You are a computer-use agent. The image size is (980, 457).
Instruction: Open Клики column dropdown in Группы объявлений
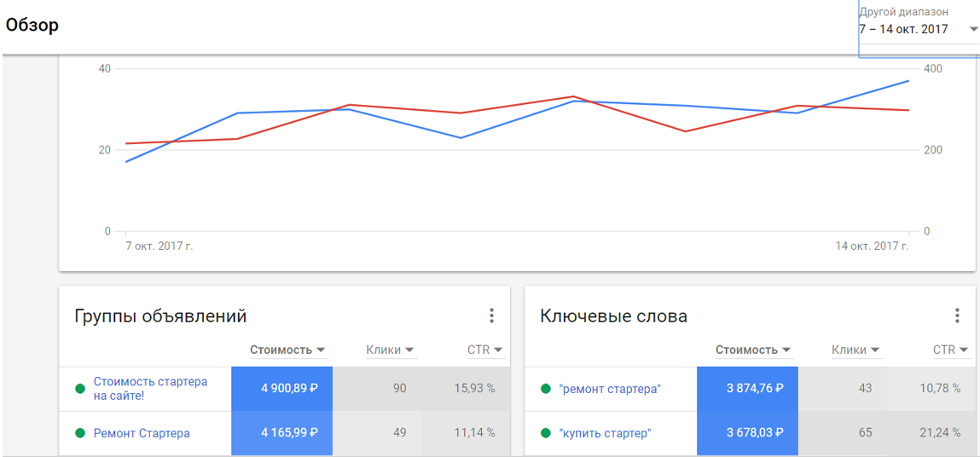(x=409, y=350)
